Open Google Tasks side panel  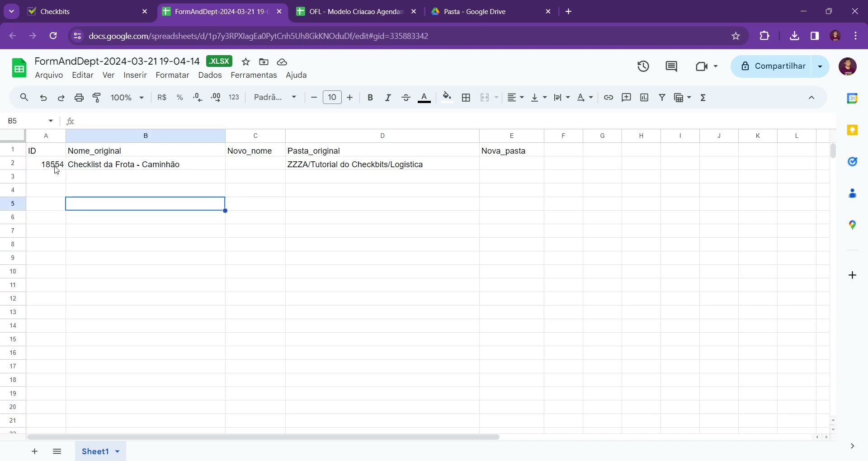(853, 162)
